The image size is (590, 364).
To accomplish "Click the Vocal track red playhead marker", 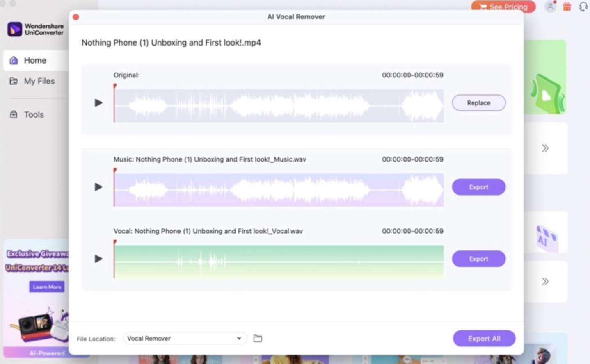I will tap(115, 242).
